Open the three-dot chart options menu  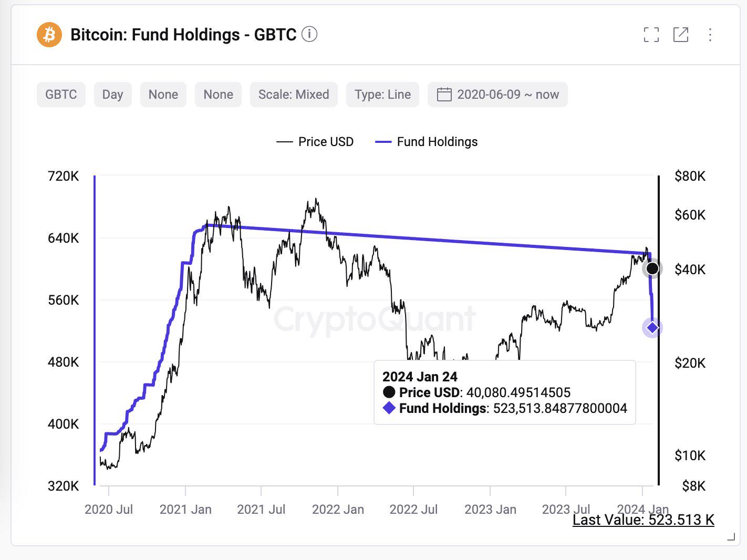pos(710,35)
